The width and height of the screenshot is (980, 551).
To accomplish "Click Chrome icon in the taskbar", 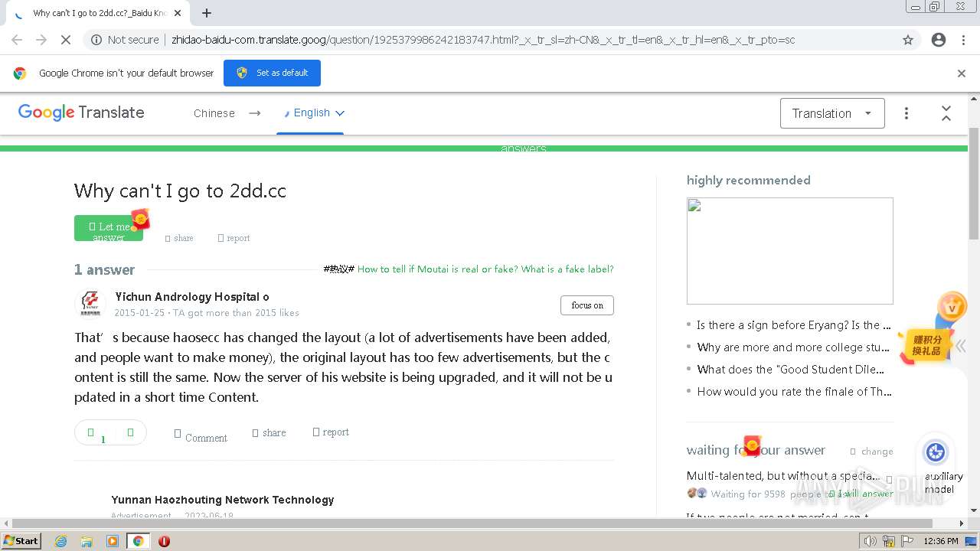I will (x=139, y=541).
